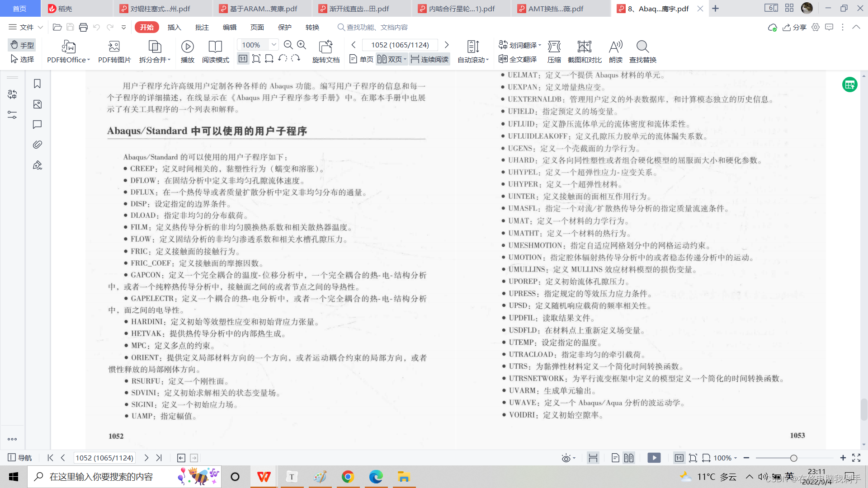Adjust the zoom slider in status bar
This screenshot has width=868, height=488.
tap(794, 458)
